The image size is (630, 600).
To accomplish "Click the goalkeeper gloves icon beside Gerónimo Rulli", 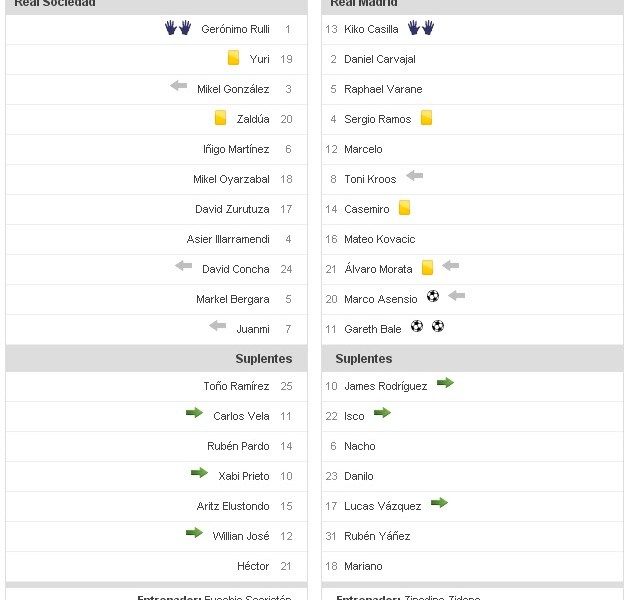I will (177, 28).
